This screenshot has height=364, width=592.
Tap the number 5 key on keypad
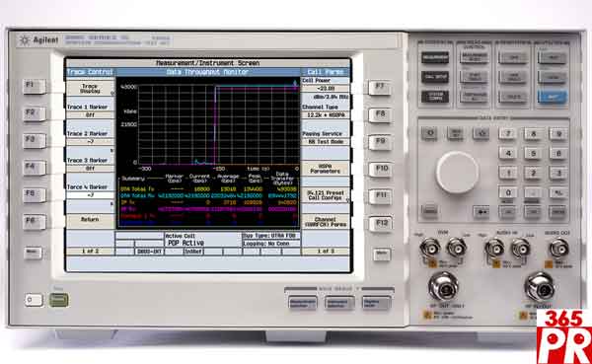pyautogui.click(x=533, y=153)
